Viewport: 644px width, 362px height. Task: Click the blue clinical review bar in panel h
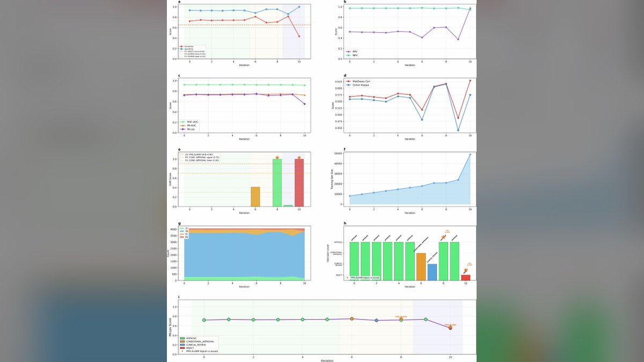click(x=432, y=272)
